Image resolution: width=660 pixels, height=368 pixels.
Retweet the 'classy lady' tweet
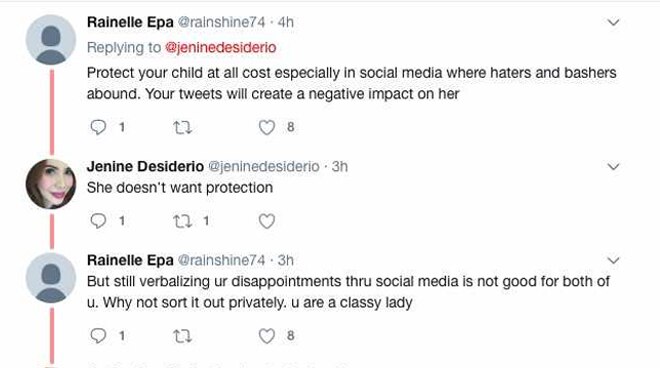pos(183,336)
